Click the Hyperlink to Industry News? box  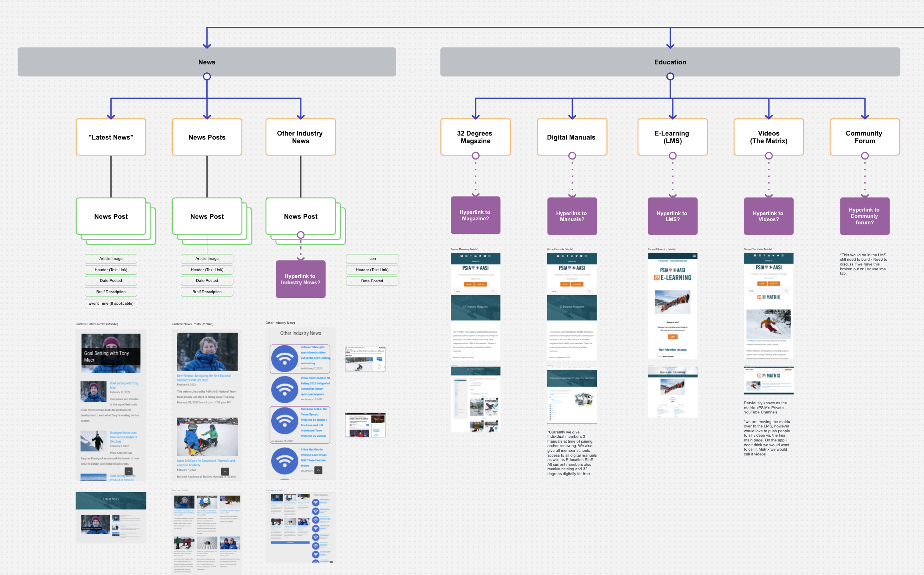point(300,279)
